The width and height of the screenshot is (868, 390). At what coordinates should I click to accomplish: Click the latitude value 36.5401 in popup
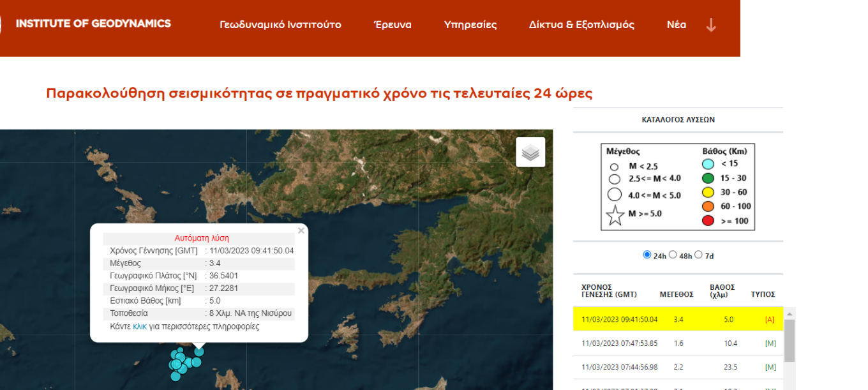tap(223, 276)
